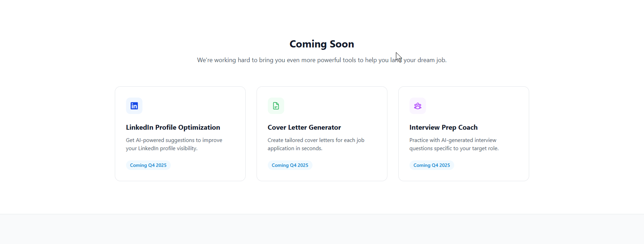
Task: Open LinkedIn Profile Optimization heading
Action: [173, 127]
